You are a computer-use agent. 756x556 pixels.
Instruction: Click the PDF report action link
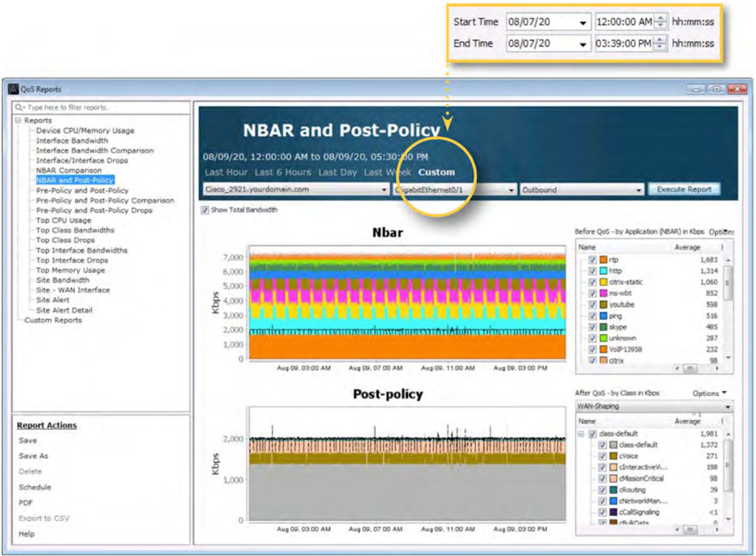coord(25,502)
